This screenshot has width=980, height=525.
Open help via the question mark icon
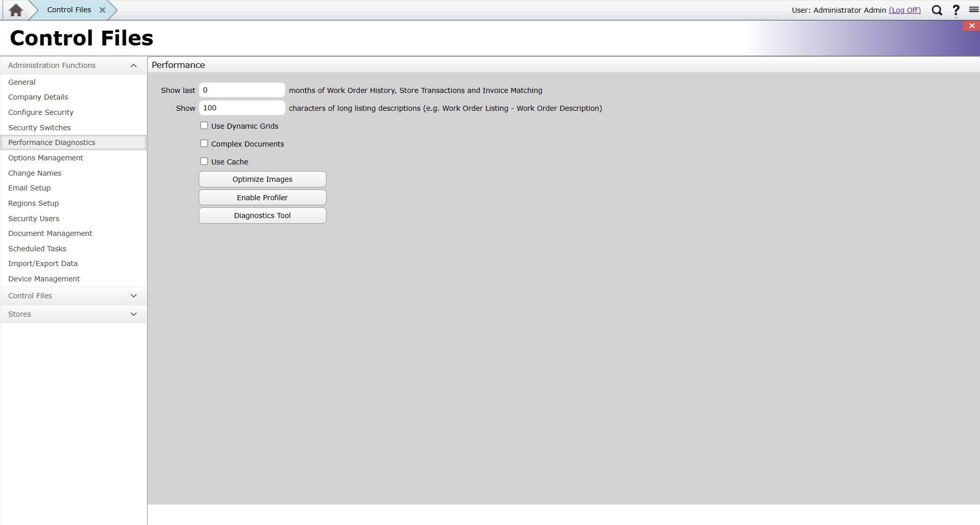point(956,10)
